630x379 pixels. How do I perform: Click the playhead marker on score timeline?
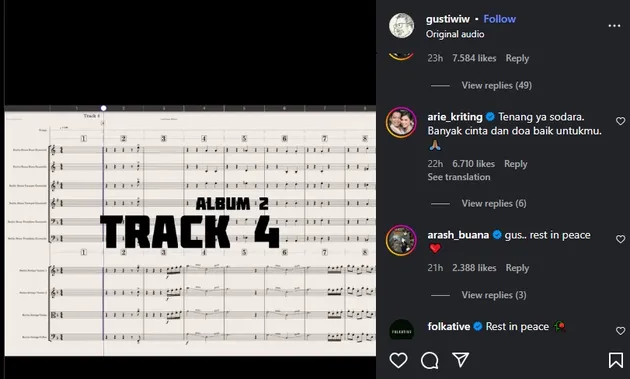pyautogui.click(x=103, y=108)
